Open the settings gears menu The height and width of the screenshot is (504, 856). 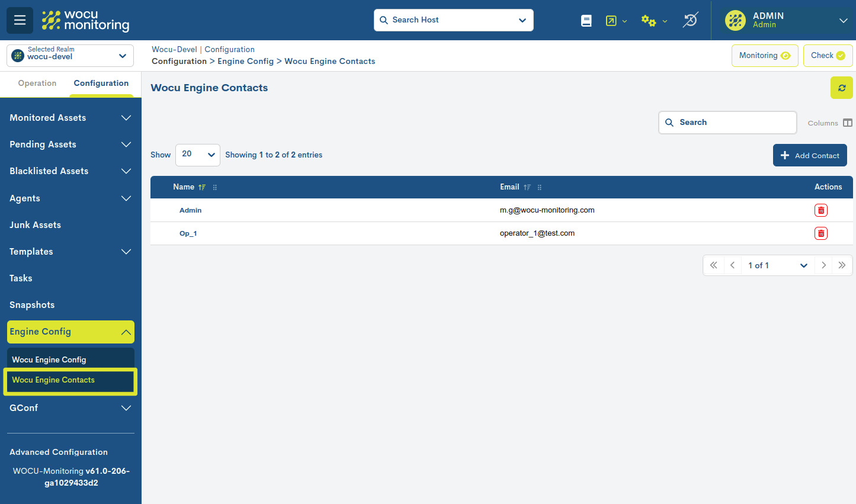click(654, 21)
